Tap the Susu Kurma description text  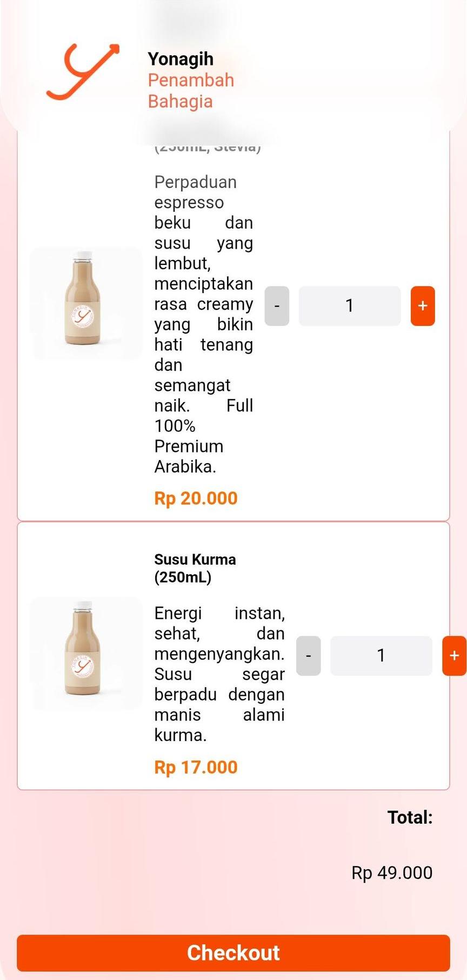point(219,674)
